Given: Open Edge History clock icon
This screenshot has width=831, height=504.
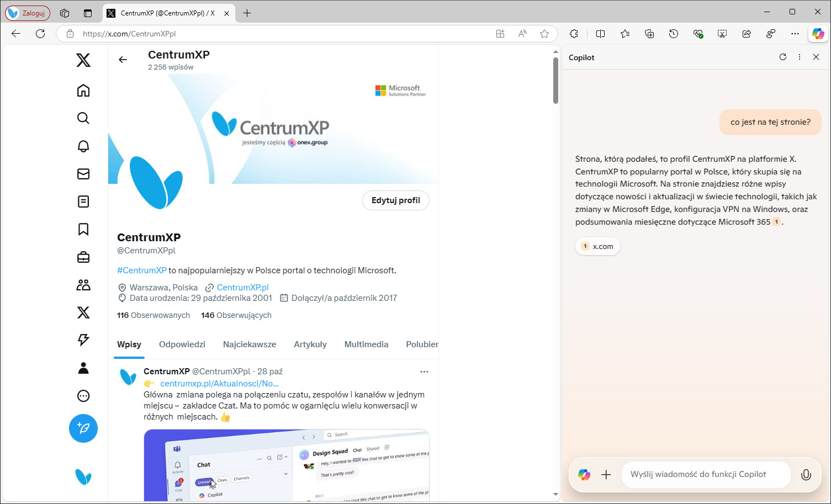Looking at the screenshot, I should [674, 34].
